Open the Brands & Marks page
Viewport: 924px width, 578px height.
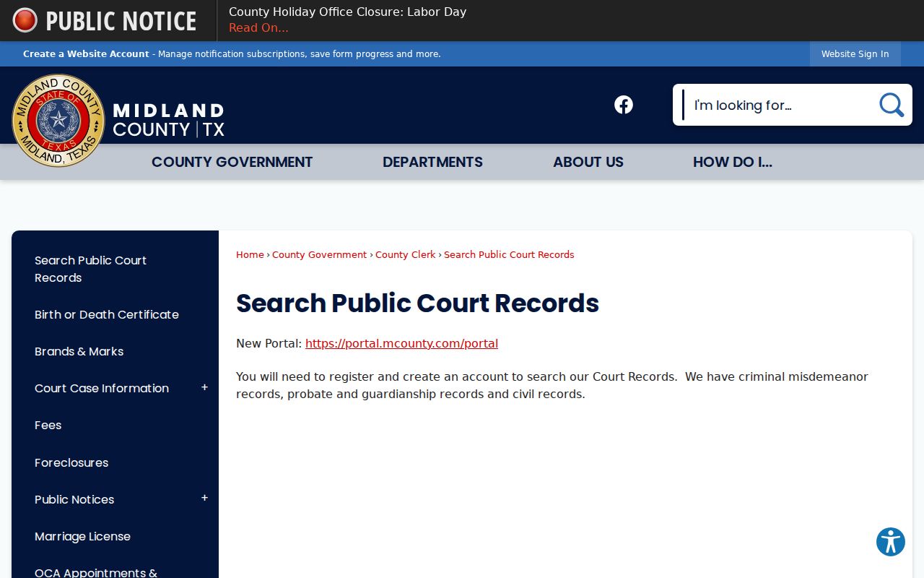[x=79, y=351]
